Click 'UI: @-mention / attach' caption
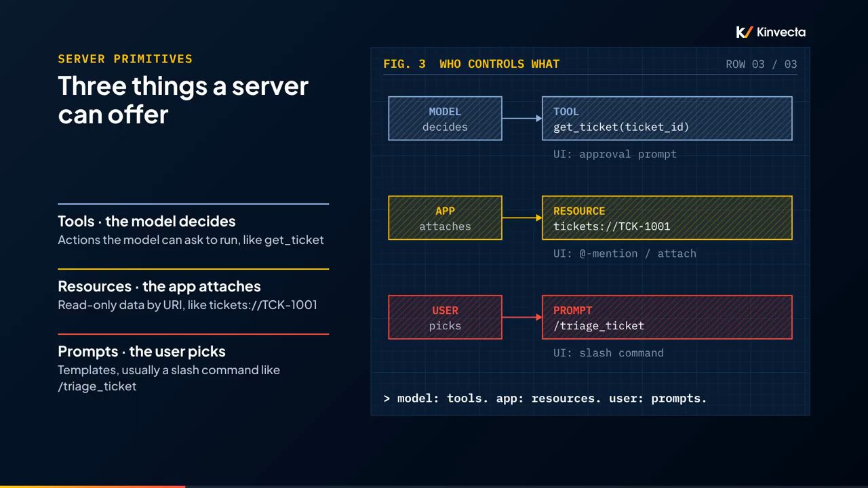This screenshot has height=488, width=868. pos(625,253)
